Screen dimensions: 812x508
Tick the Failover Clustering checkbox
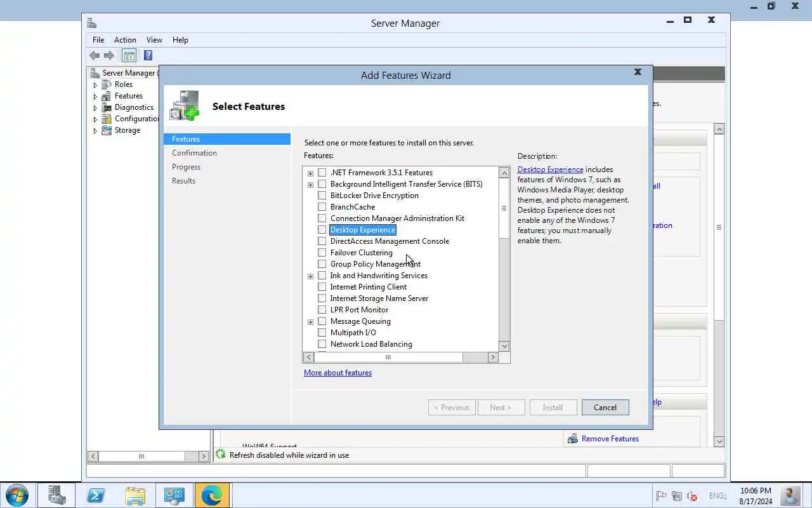[322, 253]
